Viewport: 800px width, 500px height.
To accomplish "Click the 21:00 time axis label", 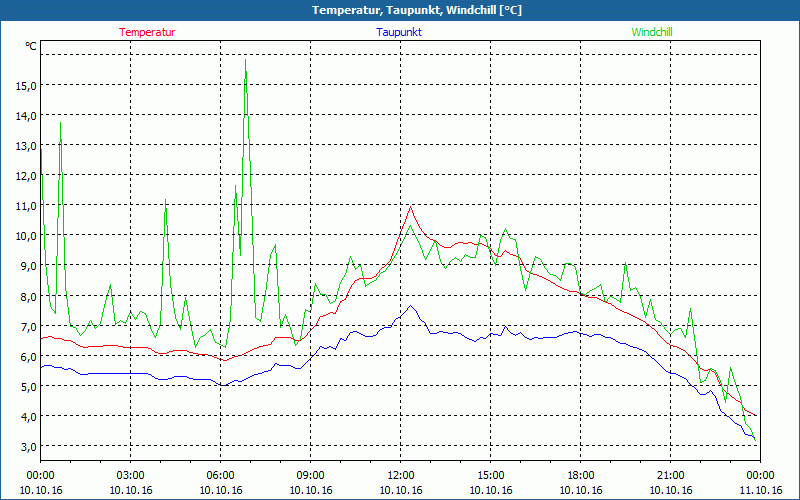I will [x=670, y=476].
